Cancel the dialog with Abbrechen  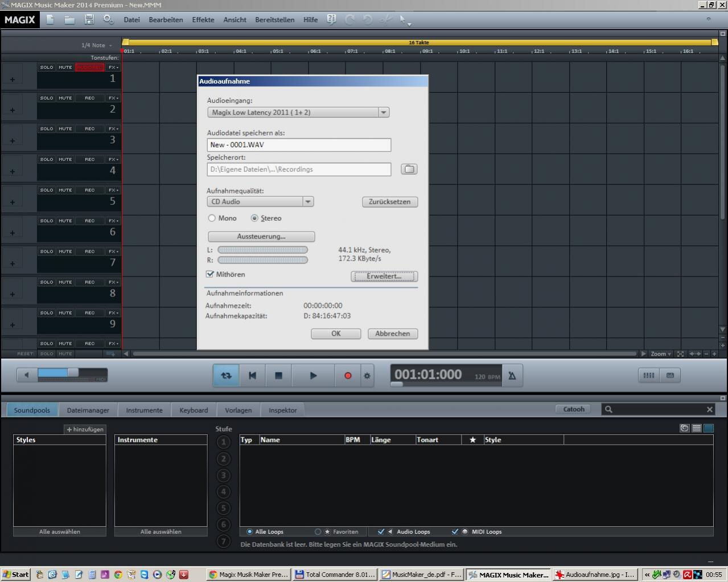click(393, 333)
